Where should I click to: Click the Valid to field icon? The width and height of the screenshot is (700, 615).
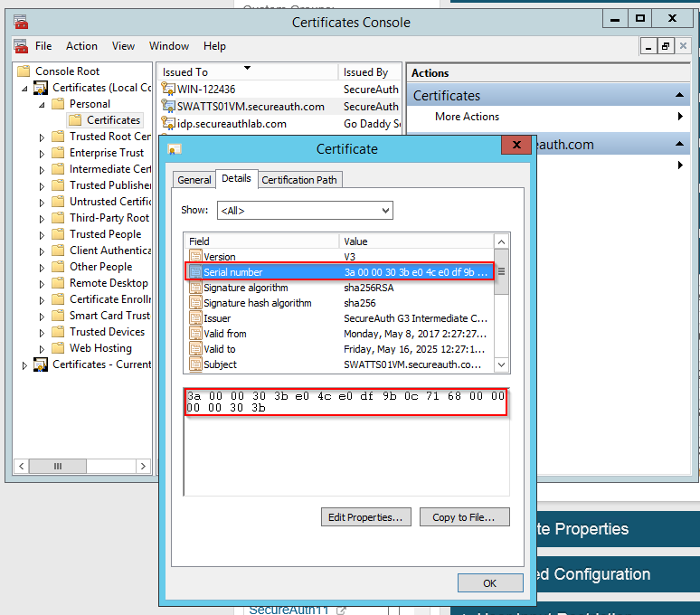[x=195, y=349]
